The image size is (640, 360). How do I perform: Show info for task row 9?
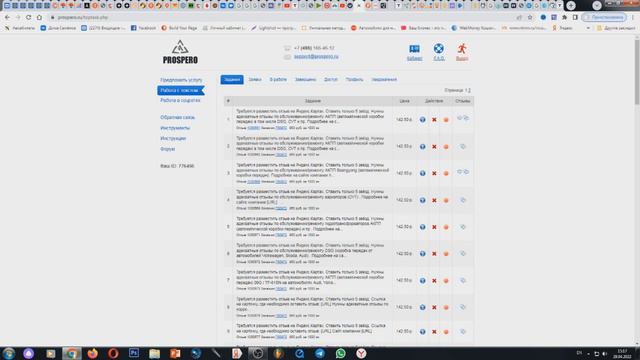coord(422,332)
